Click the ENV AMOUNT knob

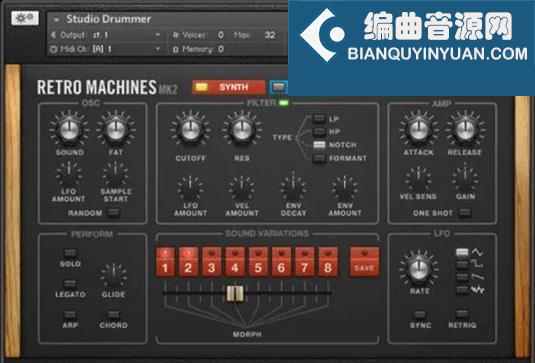click(x=345, y=189)
